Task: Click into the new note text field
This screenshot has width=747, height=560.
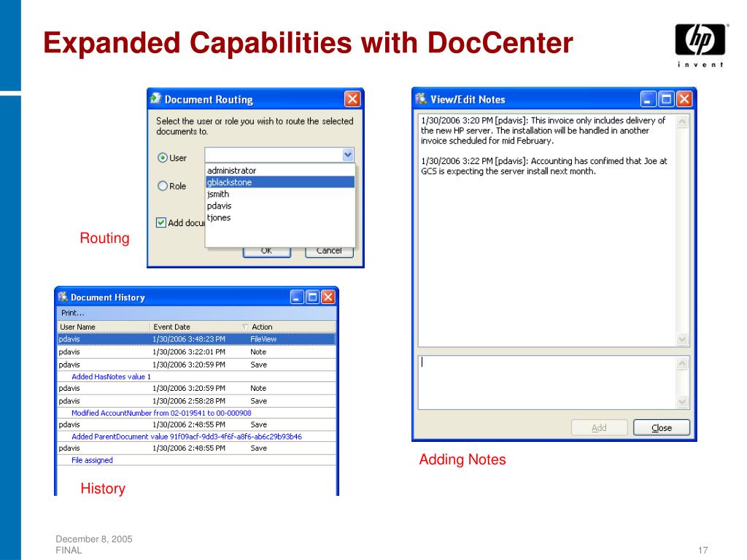Action: click(547, 382)
